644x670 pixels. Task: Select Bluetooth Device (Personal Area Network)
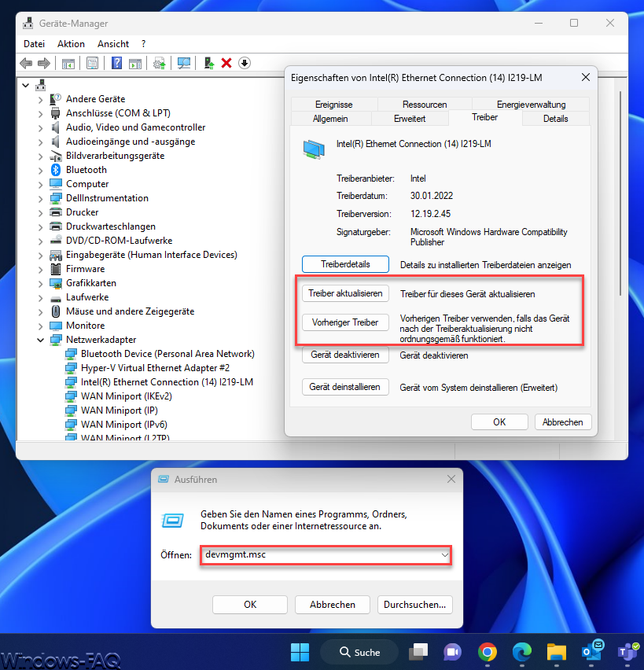point(167,354)
